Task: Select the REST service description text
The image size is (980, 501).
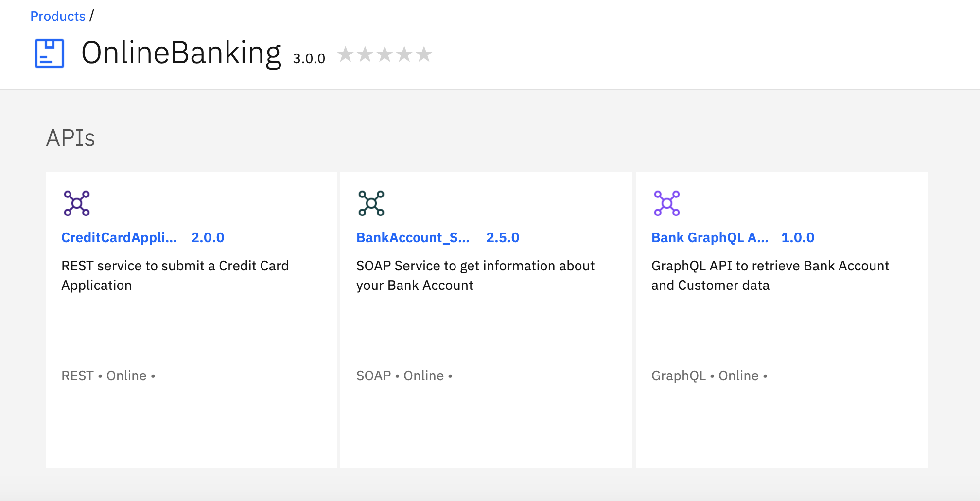Action: (175, 275)
